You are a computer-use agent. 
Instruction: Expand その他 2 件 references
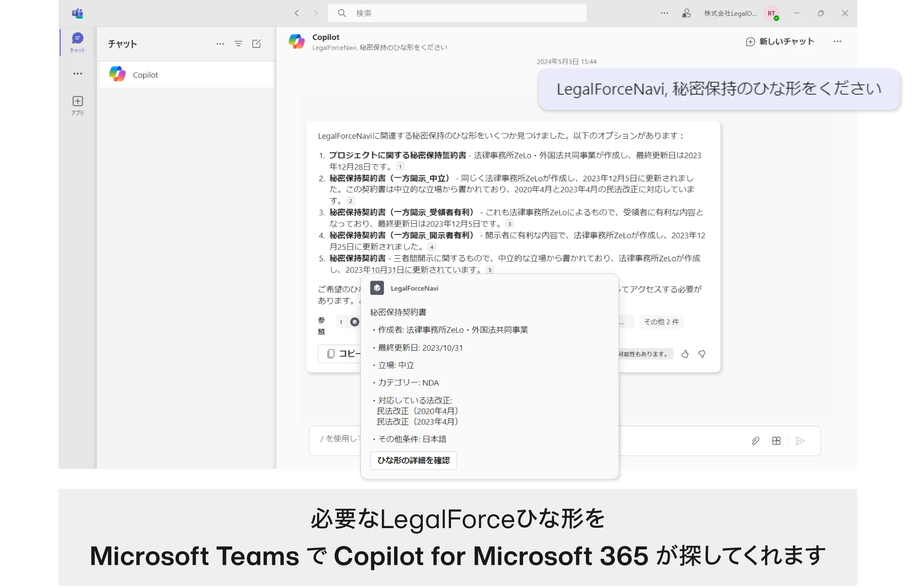pos(661,322)
